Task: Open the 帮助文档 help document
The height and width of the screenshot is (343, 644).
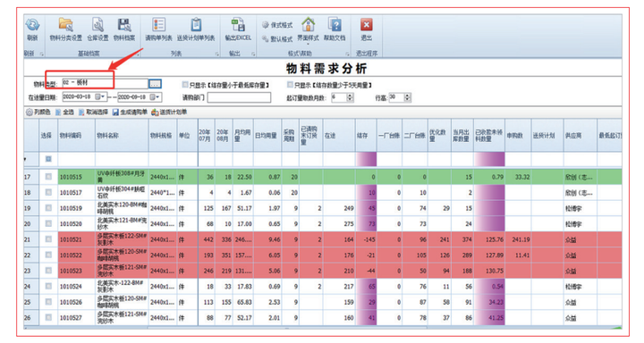Action: tap(335, 29)
